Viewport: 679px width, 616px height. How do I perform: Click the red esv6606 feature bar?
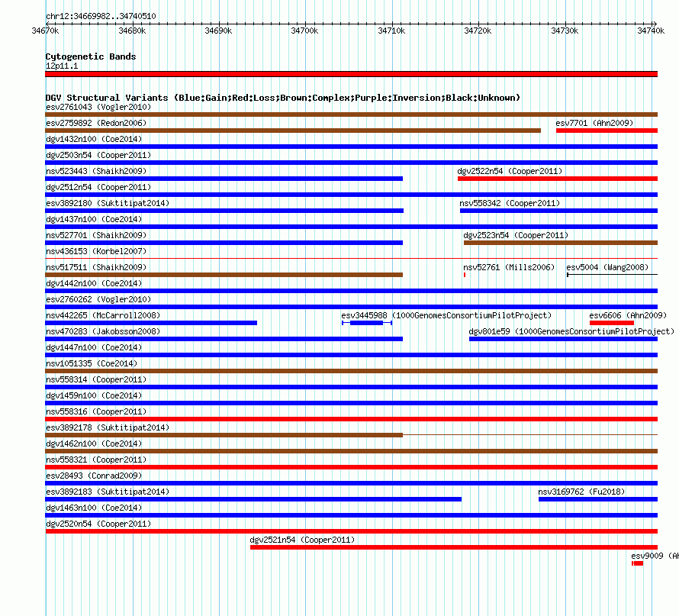611,323
